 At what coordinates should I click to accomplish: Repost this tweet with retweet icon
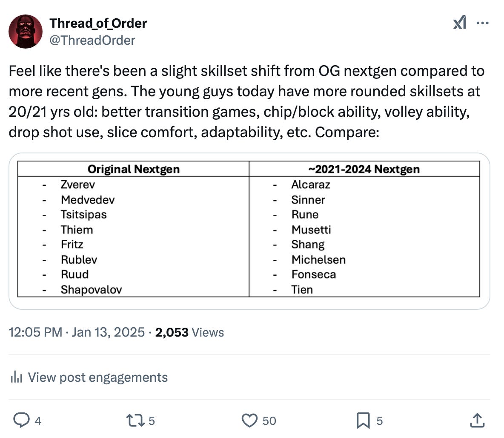click(135, 421)
